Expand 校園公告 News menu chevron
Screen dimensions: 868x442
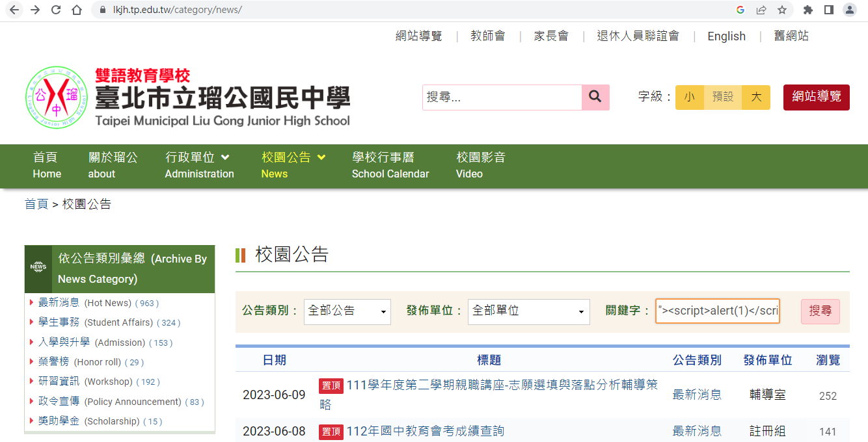(321, 157)
